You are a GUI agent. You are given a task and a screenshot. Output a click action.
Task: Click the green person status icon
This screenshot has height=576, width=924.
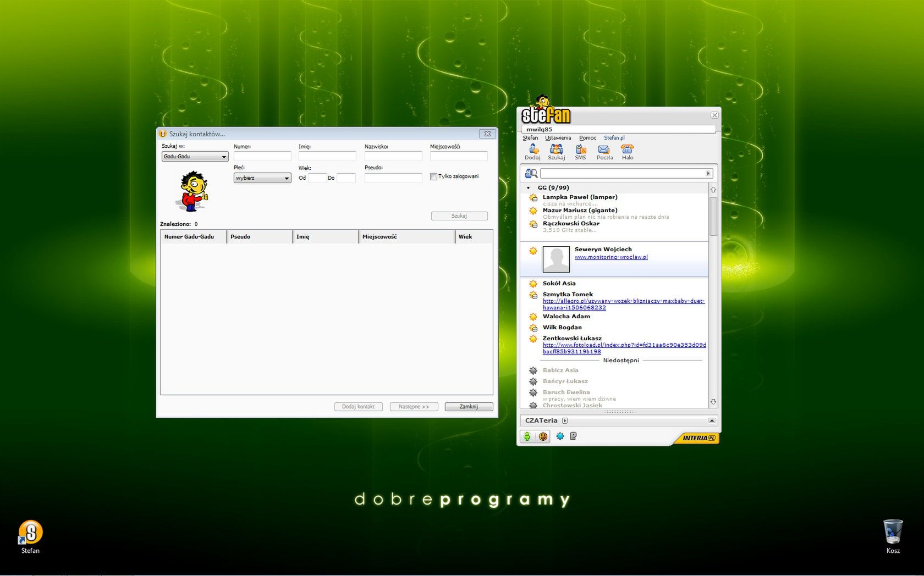(527, 436)
